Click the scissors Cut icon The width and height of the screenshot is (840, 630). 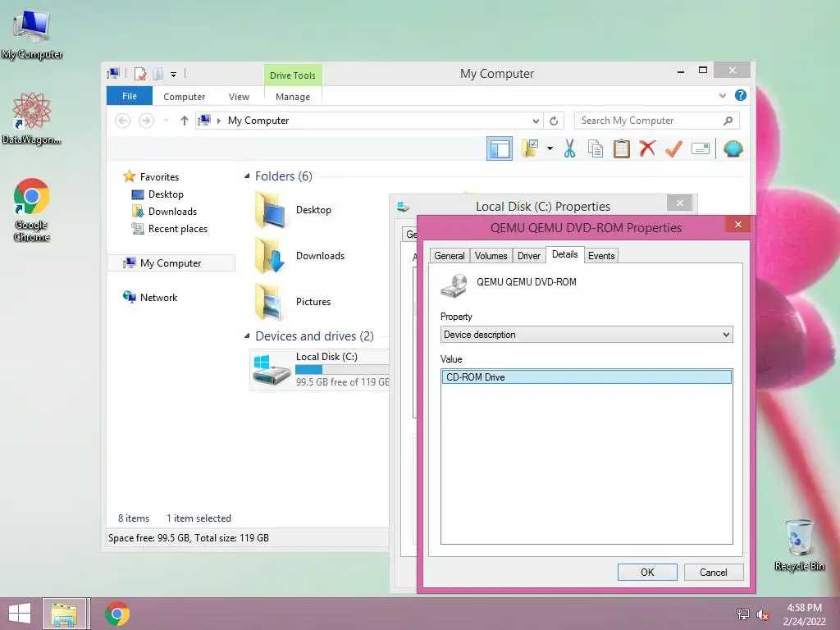(x=569, y=148)
